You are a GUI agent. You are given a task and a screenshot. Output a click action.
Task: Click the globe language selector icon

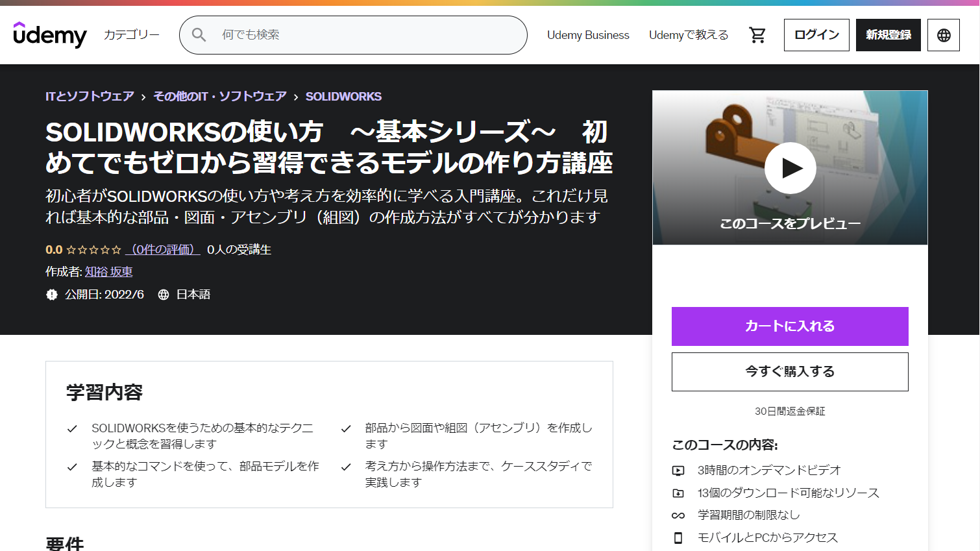pyautogui.click(x=942, y=34)
